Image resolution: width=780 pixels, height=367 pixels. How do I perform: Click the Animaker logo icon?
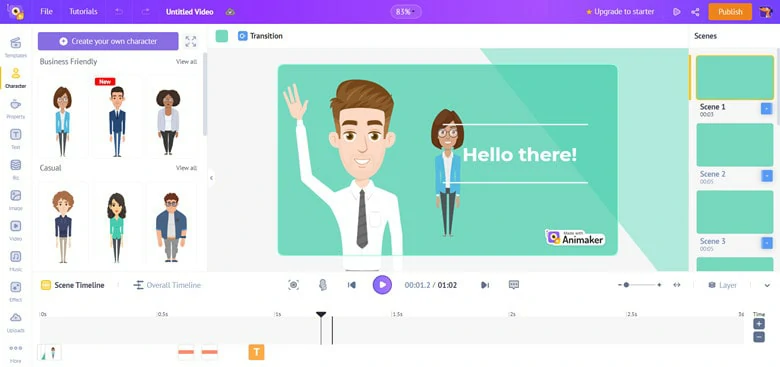[15, 11]
